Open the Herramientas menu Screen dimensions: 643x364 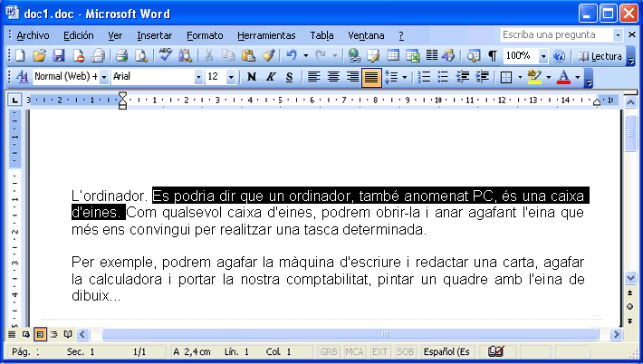point(266,35)
